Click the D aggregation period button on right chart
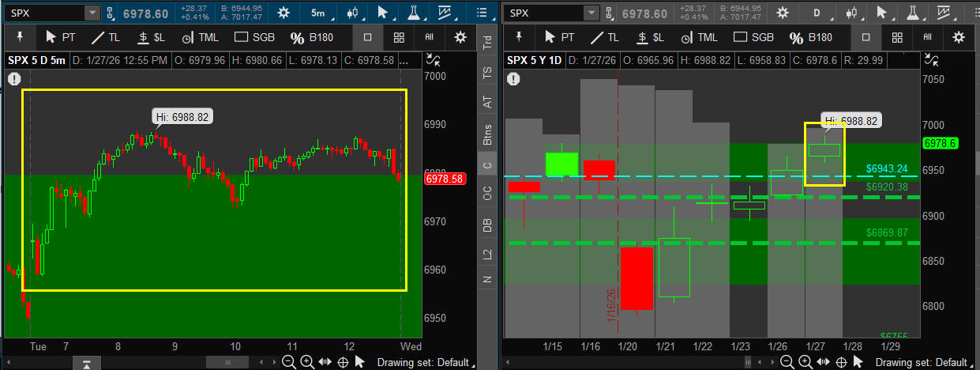 click(817, 13)
